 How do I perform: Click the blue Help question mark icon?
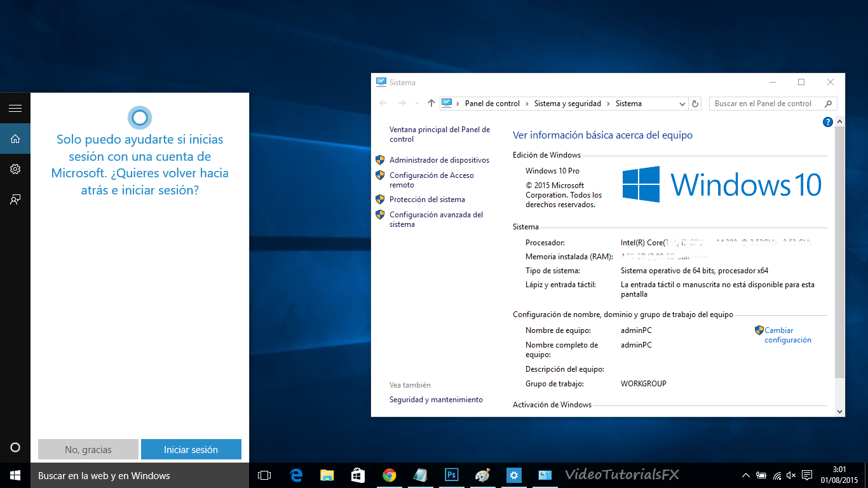827,122
